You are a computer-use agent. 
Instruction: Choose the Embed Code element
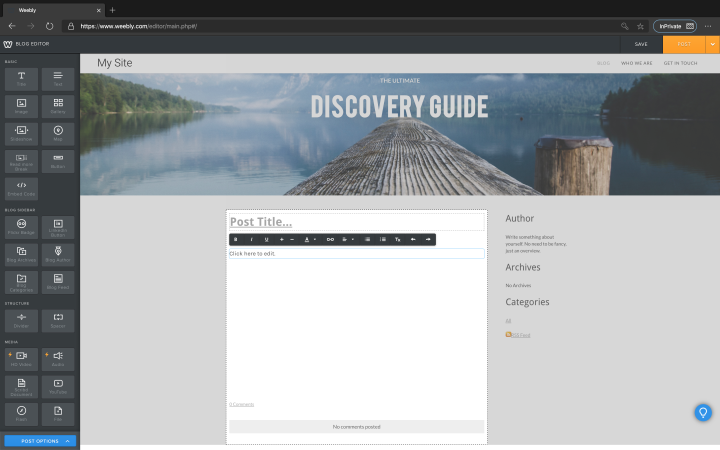pos(21,187)
